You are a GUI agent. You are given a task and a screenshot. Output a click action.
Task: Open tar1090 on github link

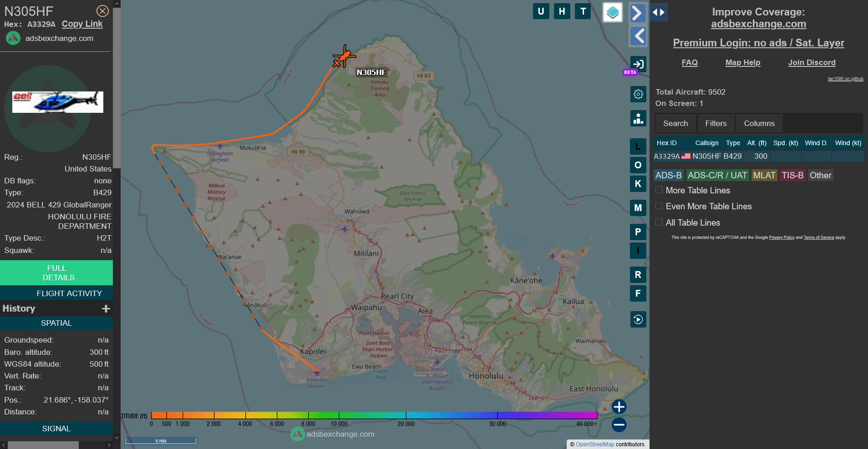845,79
